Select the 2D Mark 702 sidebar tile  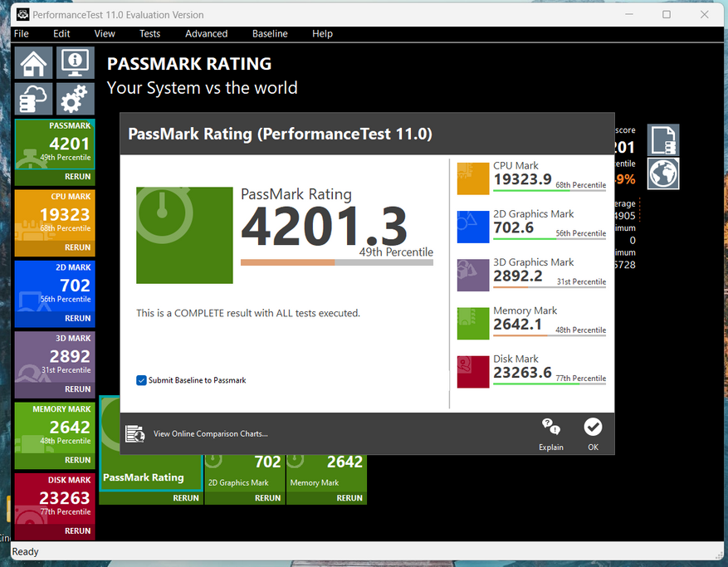(55, 286)
